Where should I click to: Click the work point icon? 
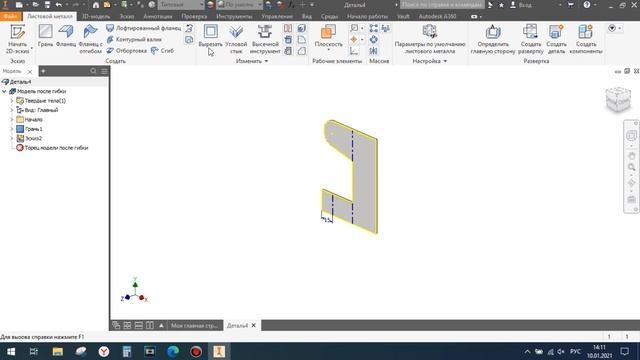click(354, 40)
